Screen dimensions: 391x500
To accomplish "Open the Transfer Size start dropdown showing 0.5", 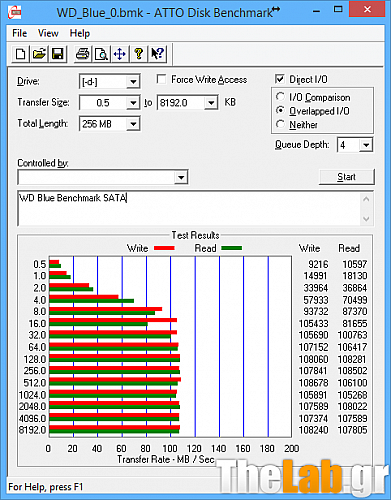I will click(133, 103).
